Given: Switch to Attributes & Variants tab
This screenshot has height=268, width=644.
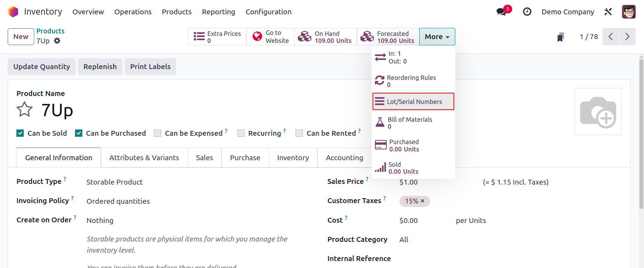Looking at the screenshot, I should click(144, 158).
